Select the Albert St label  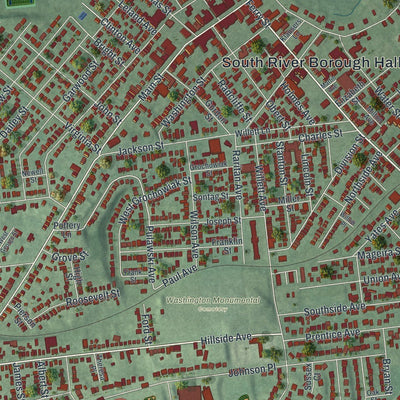[x=42, y=380]
